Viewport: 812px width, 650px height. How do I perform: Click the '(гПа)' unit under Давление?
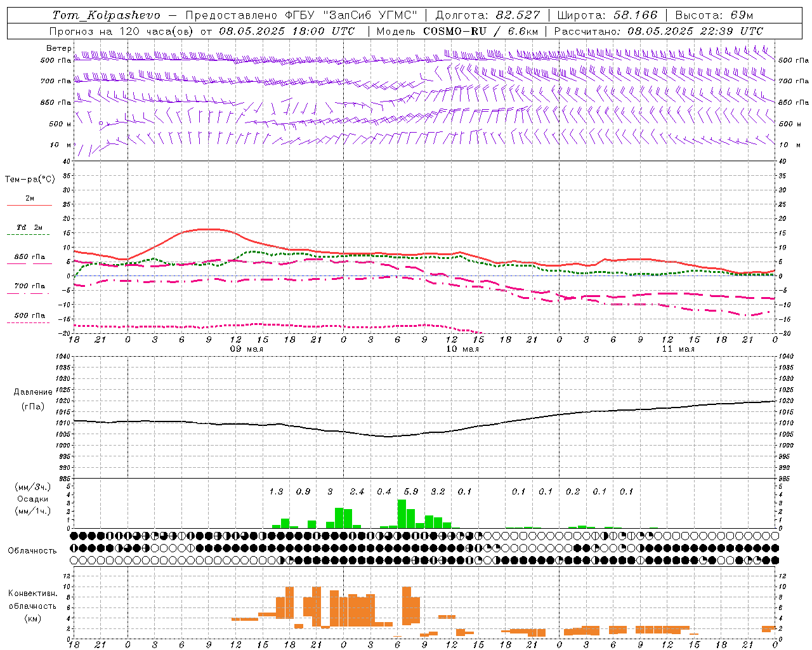32,407
